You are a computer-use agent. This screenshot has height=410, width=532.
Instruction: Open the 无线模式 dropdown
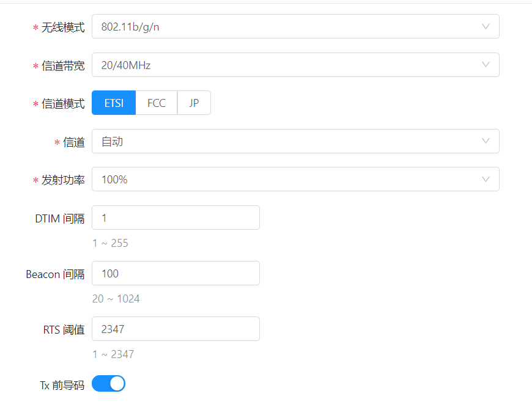(295, 27)
